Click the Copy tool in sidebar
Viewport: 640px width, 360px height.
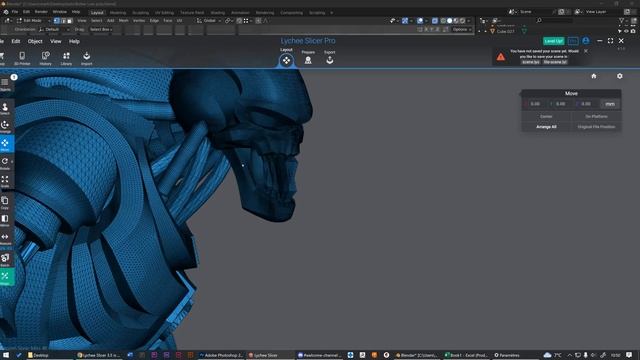[x=5, y=202]
